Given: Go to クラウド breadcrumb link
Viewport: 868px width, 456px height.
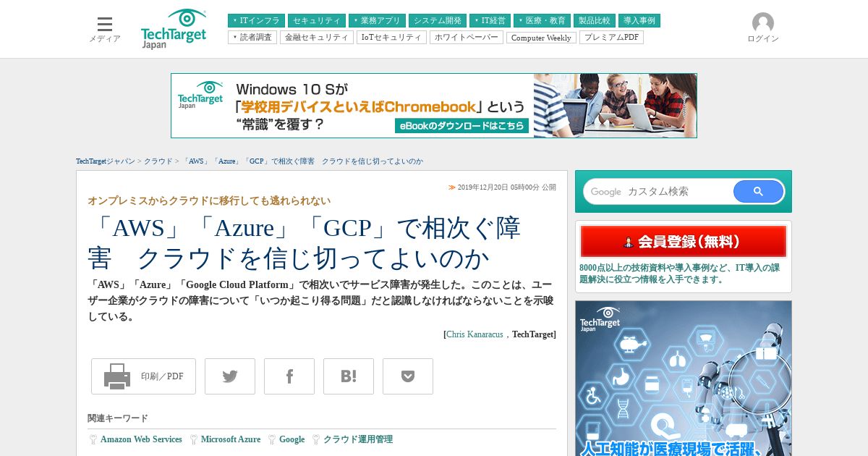Looking at the screenshot, I should point(158,161).
